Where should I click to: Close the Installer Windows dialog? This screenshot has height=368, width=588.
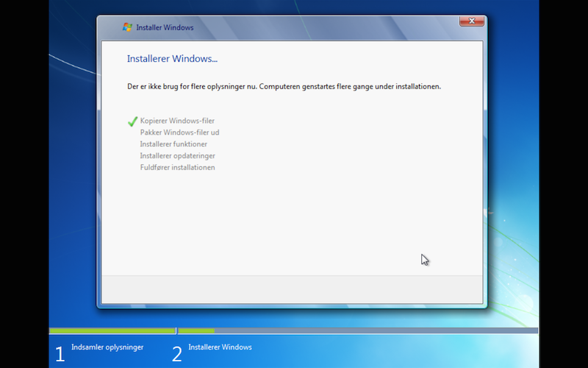(472, 21)
